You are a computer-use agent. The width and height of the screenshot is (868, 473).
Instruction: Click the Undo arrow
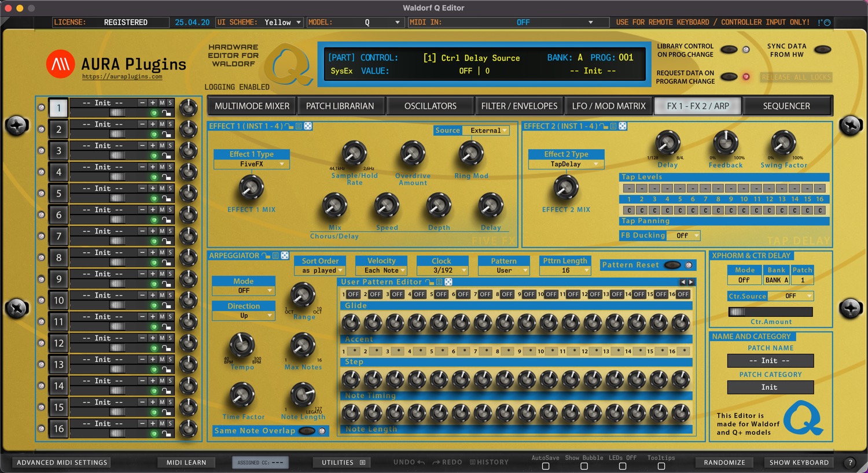point(421,463)
